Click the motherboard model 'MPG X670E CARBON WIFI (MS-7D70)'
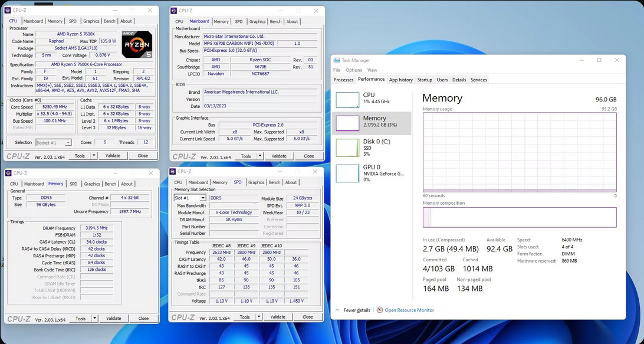 point(240,43)
